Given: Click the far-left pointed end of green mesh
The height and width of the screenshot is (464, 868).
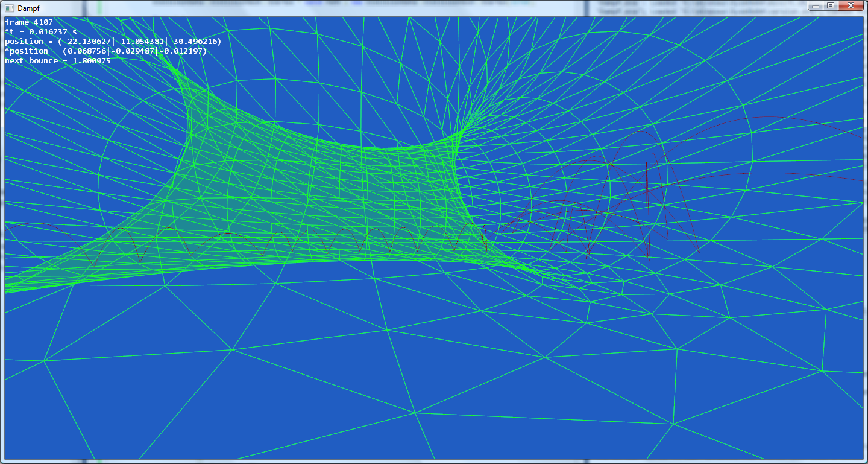Looking at the screenshot, I should [8, 290].
